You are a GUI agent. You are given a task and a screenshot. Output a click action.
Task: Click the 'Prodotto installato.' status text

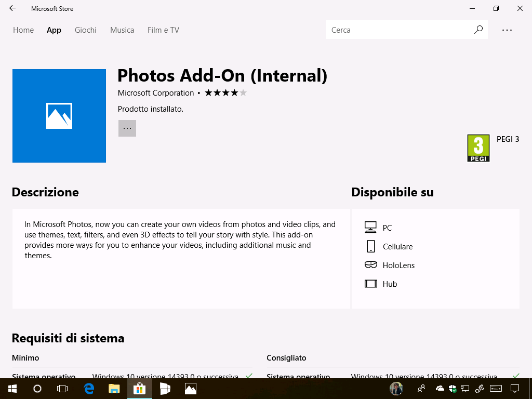tap(150, 109)
